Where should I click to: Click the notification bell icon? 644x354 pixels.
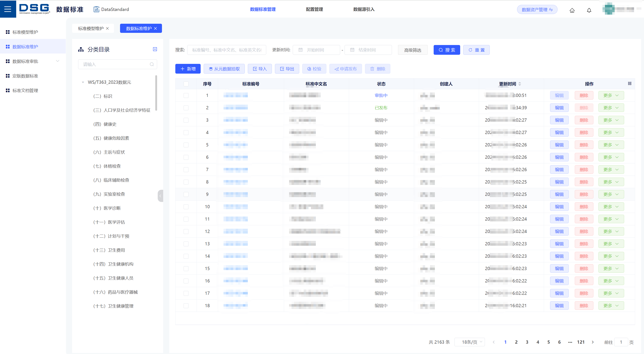point(589,10)
